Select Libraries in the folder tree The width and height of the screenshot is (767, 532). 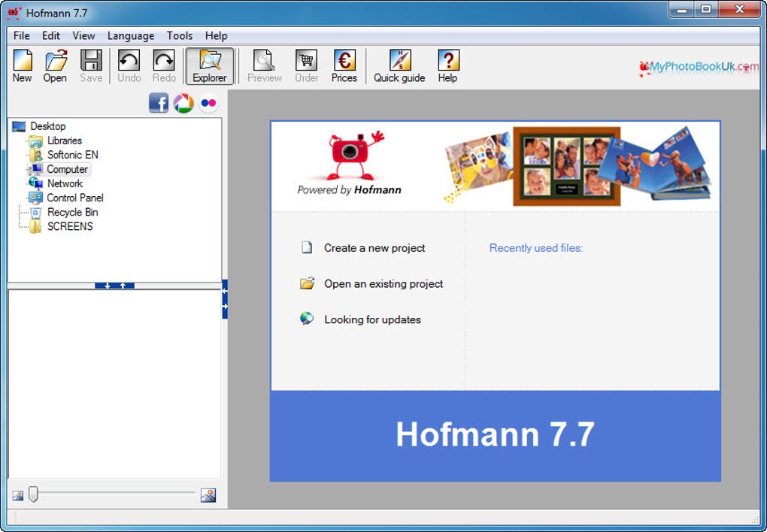coord(65,141)
